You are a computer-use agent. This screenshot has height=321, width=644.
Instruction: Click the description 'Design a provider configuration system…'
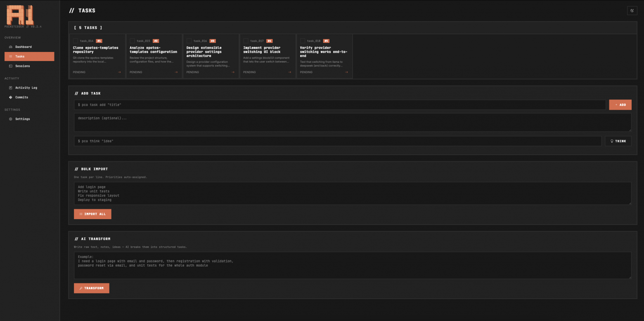pyautogui.click(x=208, y=64)
